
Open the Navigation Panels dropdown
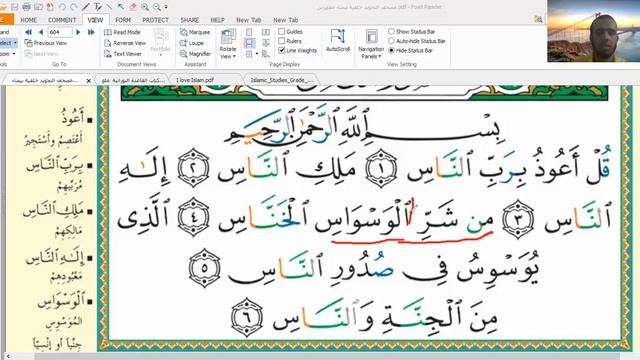pyautogui.click(x=371, y=44)
